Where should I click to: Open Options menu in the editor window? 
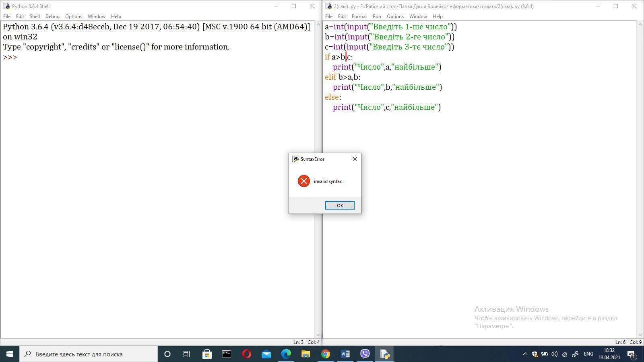pos(395,16)
